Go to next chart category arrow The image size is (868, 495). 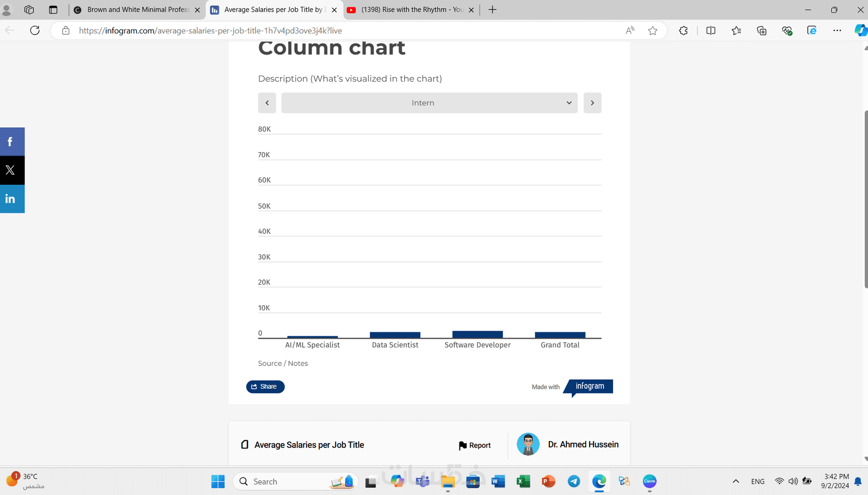(x=592, y=103)
